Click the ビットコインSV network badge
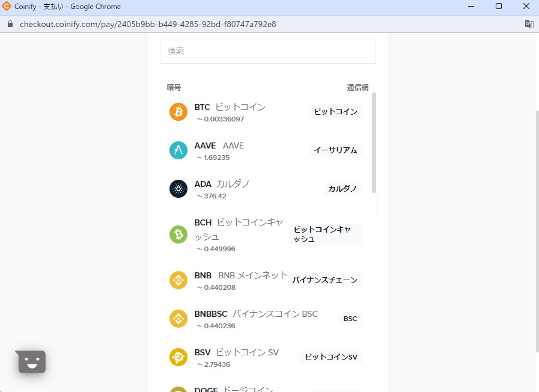 click(331, 357)
